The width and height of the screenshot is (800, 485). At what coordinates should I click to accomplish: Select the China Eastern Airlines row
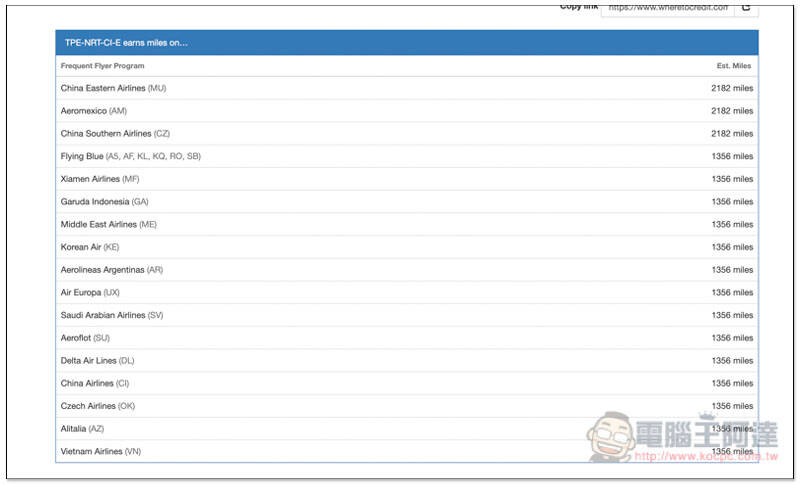pos(407,88)
